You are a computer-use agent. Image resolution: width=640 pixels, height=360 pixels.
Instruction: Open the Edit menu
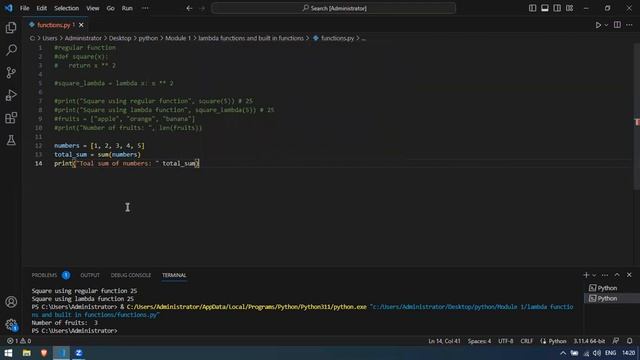point(42,8)
